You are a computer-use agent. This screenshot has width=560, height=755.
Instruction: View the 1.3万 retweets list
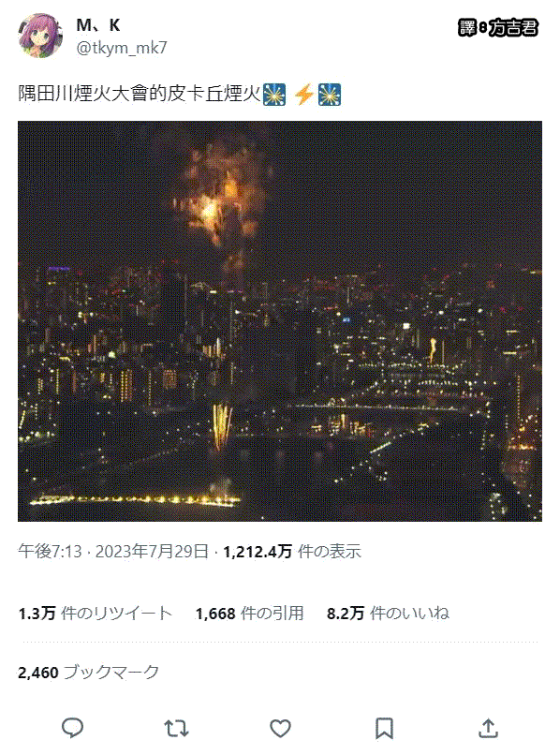pos(96,613)
